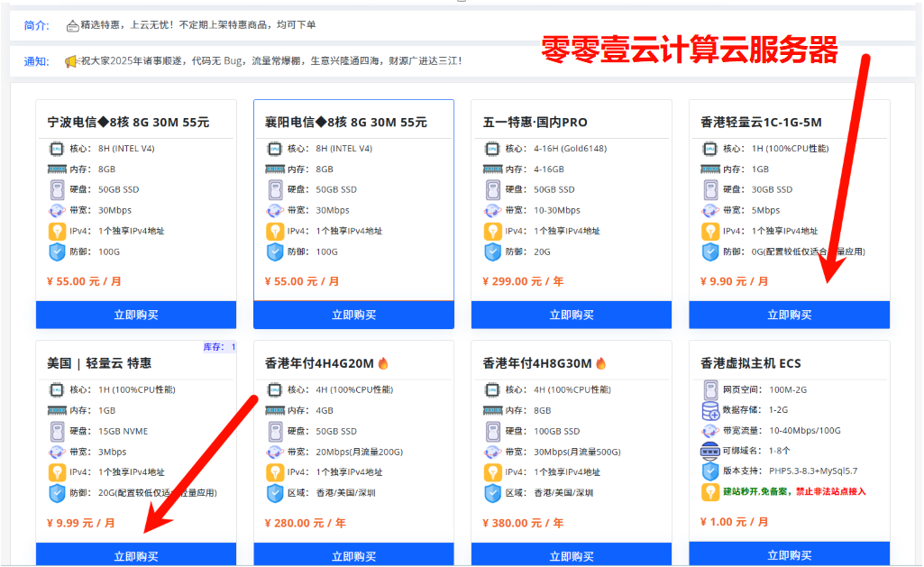924x567 pixels.
Task: Click CPU icon in 美国 轻量云 card
Action: click(x=57, y=389)
